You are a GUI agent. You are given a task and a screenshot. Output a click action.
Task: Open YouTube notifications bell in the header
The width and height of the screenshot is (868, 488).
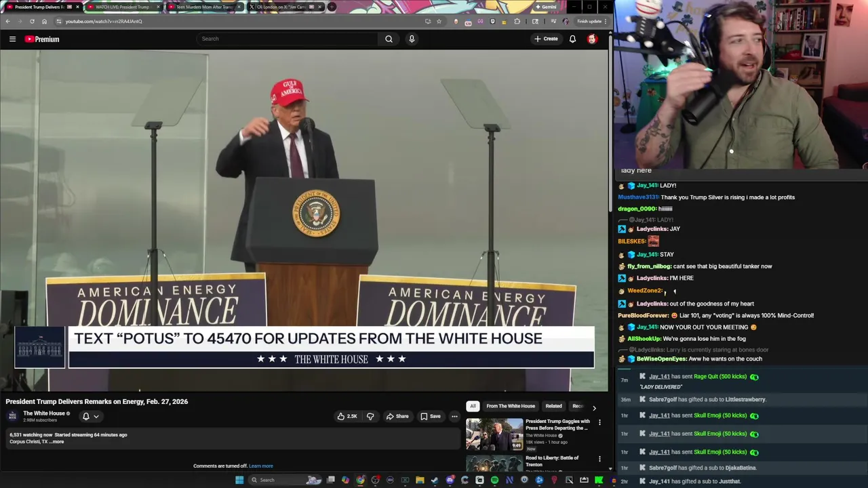(x=572, y=39)
